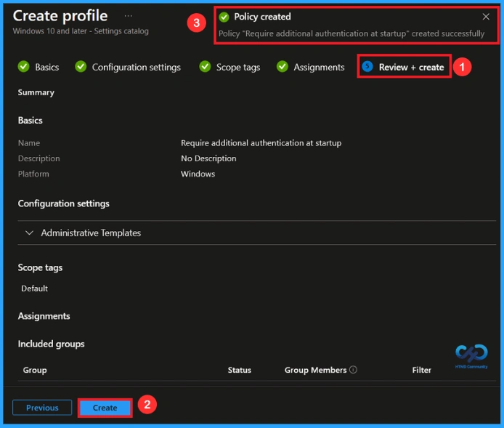504x428 pixels.
Task: Click the Administrative Templates section label
Action: 91,233
